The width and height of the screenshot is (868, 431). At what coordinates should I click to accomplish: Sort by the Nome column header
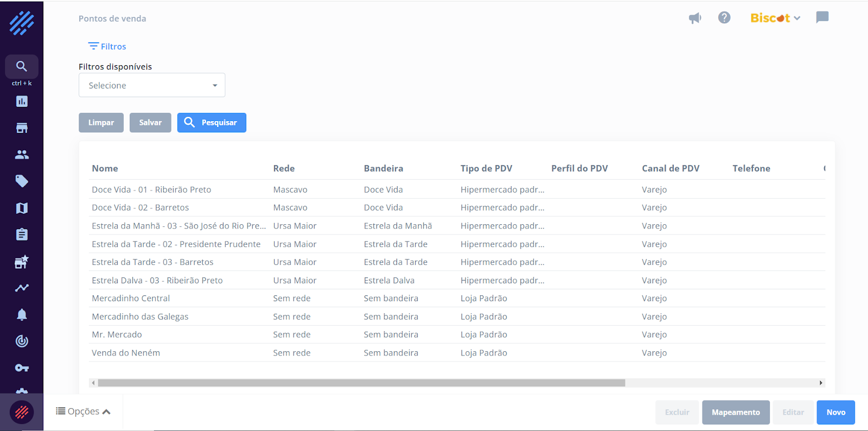[105, 168]
